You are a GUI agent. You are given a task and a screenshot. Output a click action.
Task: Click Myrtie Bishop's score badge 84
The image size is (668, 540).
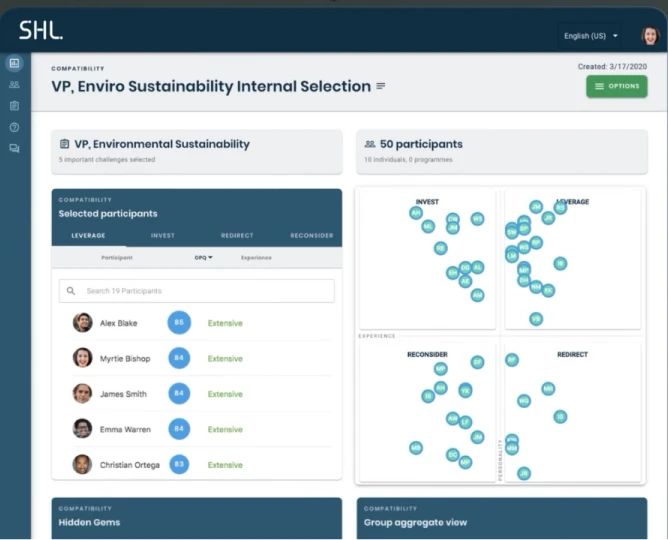[x=179, y=358]
